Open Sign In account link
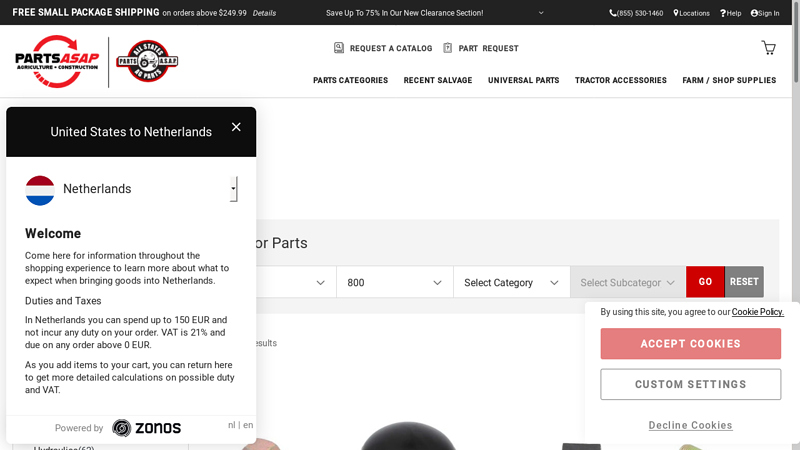800x450 pixels. coord(763,13)
